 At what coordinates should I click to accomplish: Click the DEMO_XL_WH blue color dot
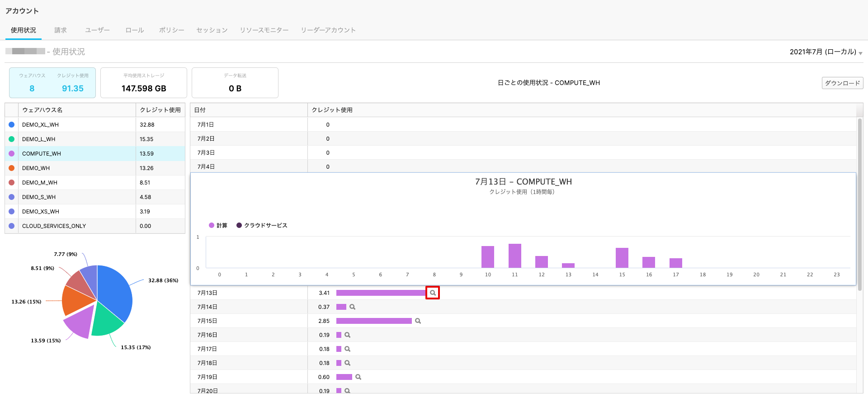pyautogui.click(x=12, y=125)
